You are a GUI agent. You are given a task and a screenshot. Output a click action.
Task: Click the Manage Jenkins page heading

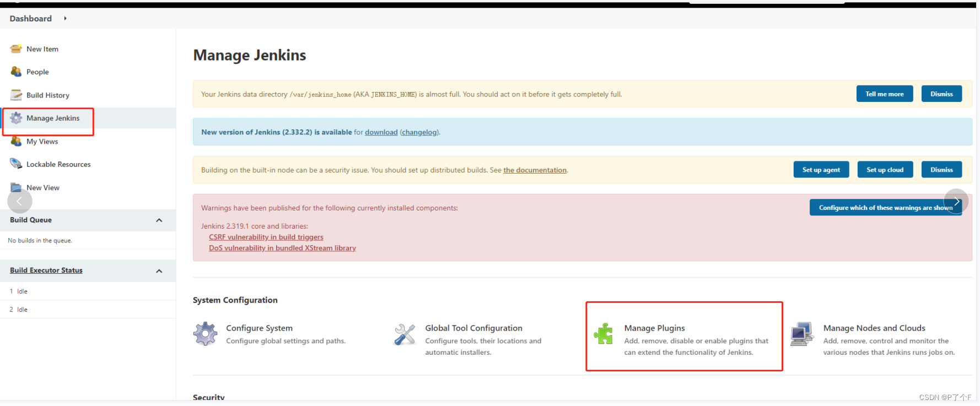tap(249, 55)
